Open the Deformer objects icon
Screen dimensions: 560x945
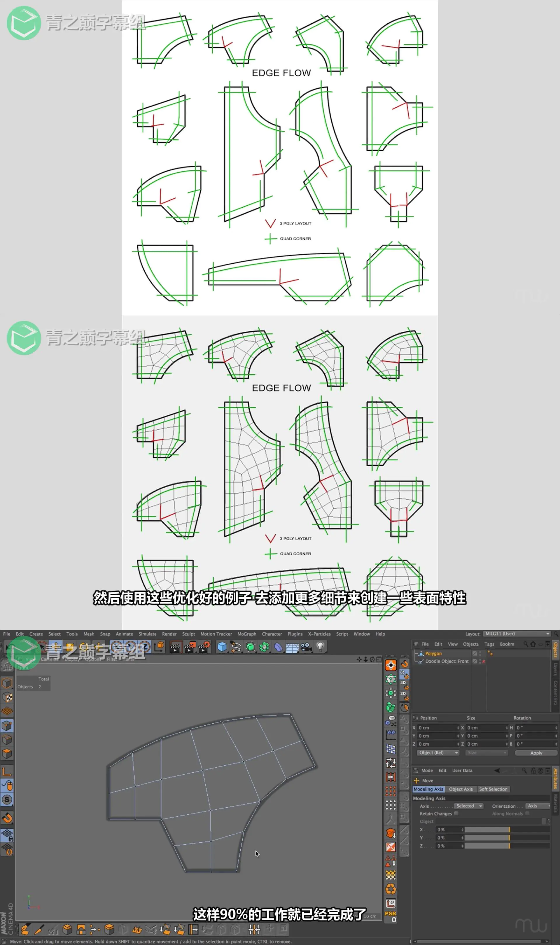click(278, 647)
